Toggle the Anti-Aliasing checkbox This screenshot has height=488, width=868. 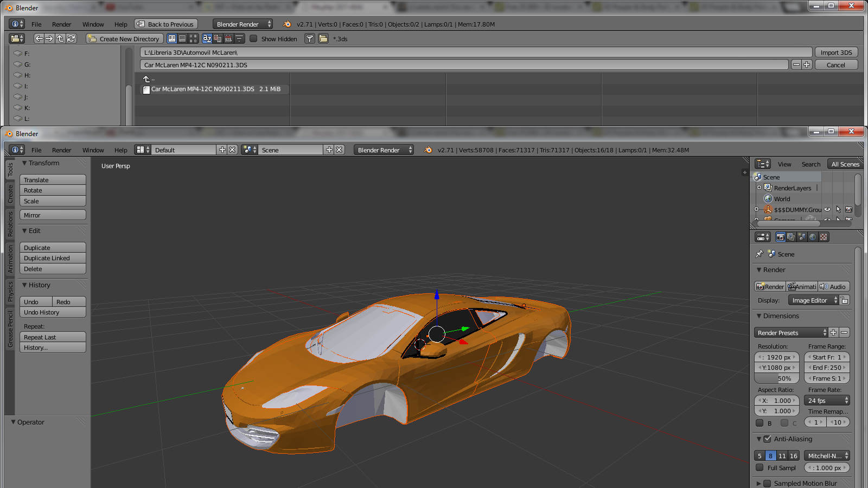[767, 439]
